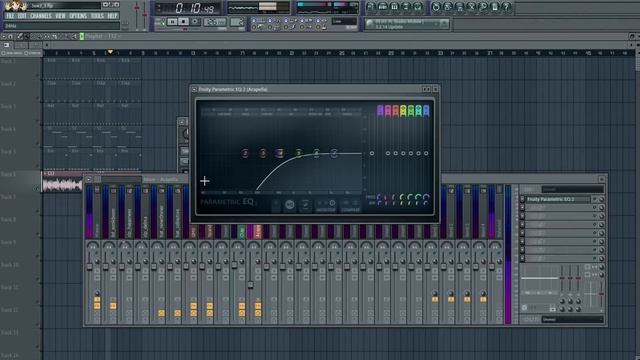Select Fruity Parametric EQ 2 effect slot in mixer
The height and width of the screenshot is (360, 640).
coord(558,199)
